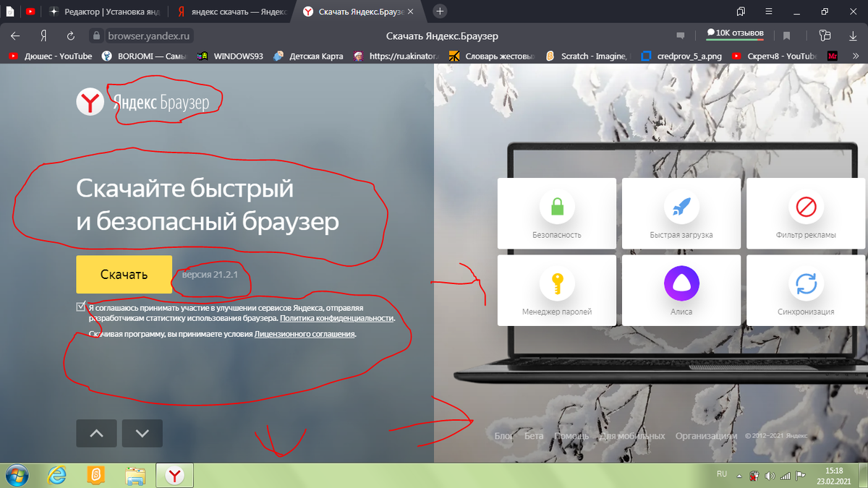Click the Yandex Я home button
Viewport: 868px width, 488px height.
tap(43, 35)
